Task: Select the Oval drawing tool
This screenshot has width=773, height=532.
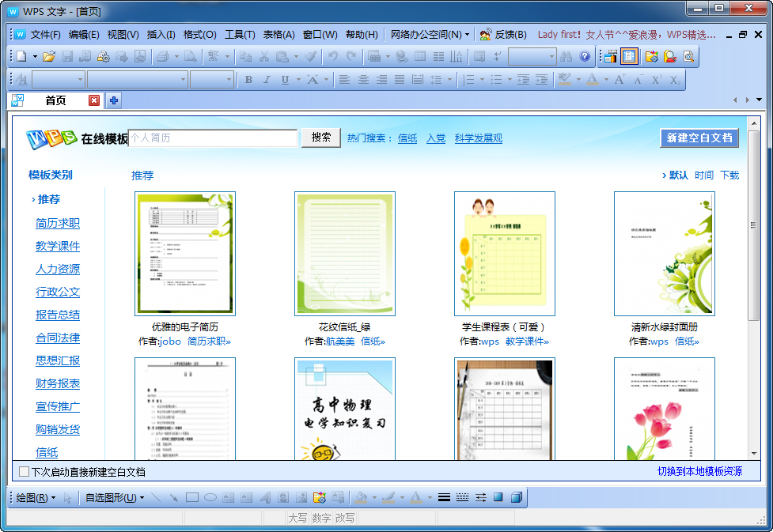Action: [x=210, y=497]
